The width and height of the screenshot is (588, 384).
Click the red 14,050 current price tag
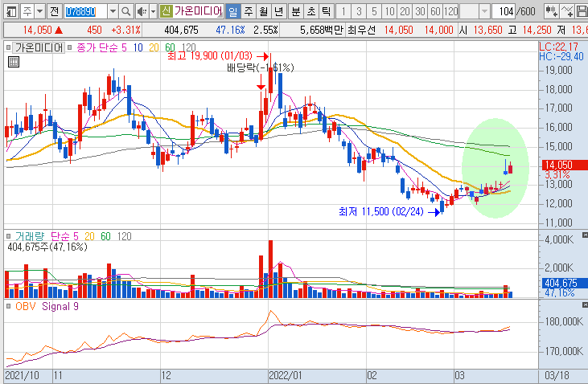565,165
